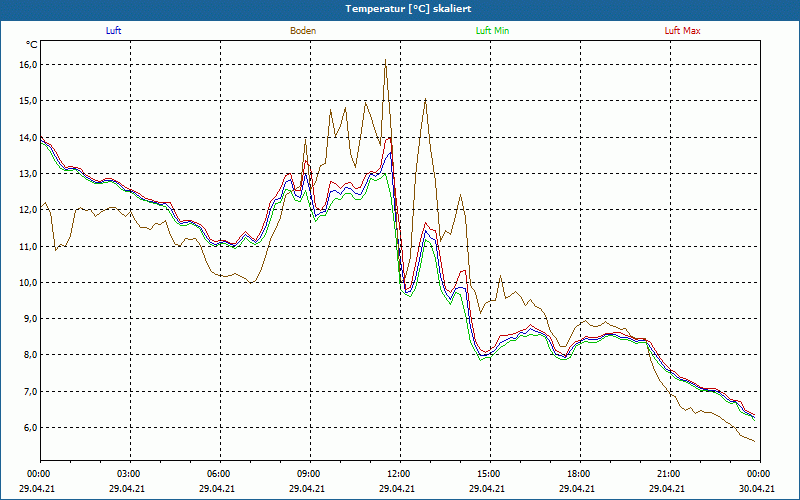Click the '7,0' y-axis value
Viewport: 800px width, 500px height.
(30, 392)
